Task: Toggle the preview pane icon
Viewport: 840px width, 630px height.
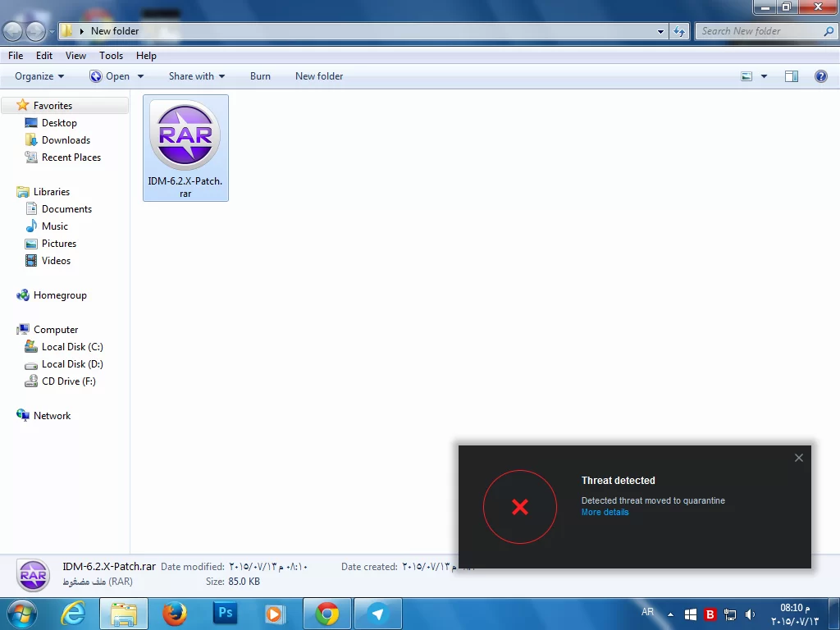Action: click(792, 76)
